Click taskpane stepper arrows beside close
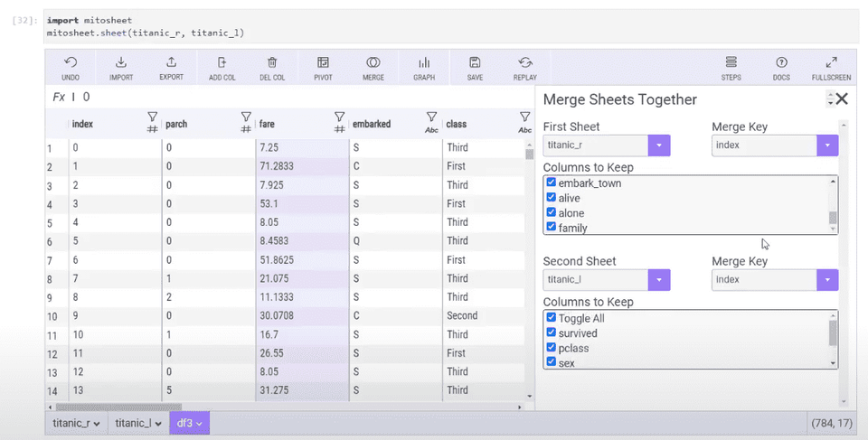 (x=830, y=99)
